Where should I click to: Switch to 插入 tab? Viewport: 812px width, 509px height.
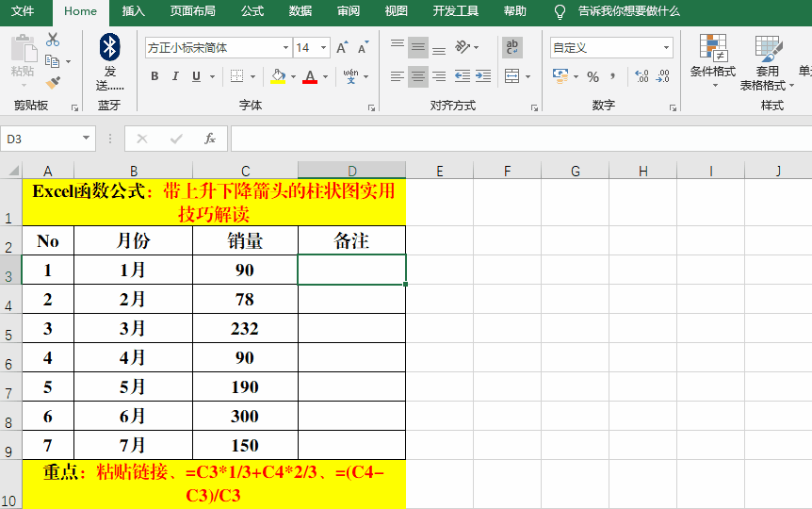133,11
